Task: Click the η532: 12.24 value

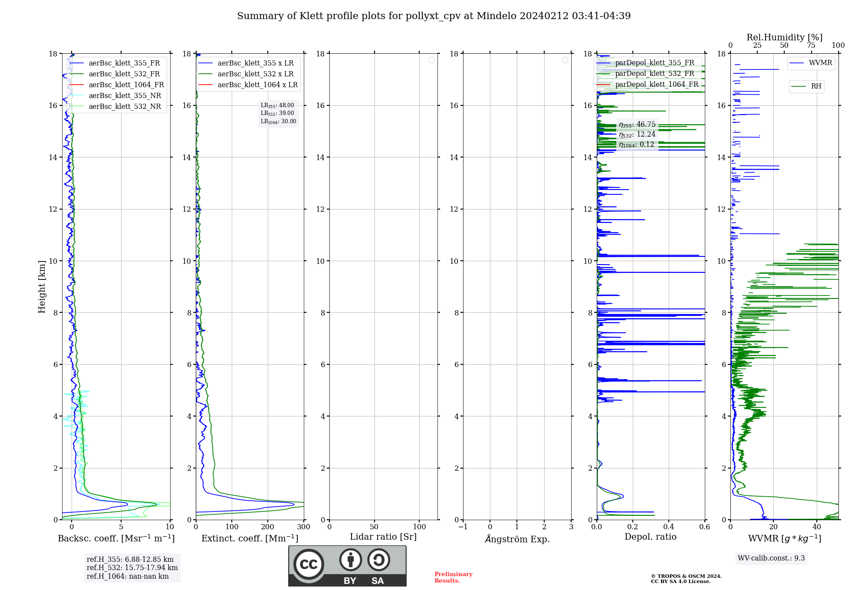Action: tap(637, 134)
